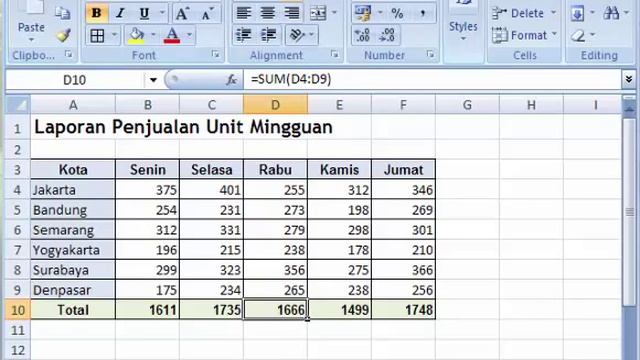Select column B header
Image resolution: width=640 pixels, height=360 pixels.
(147, 105)
